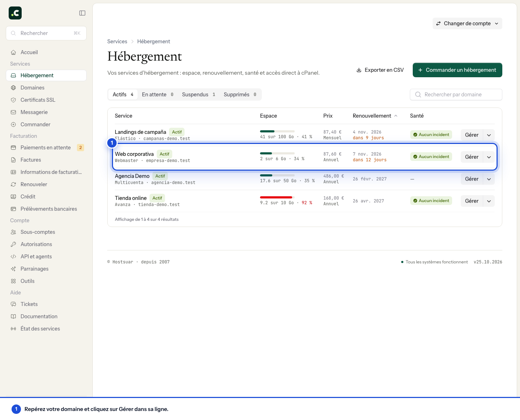Expand the Gérer menu arrow for Agencia Demo
Image resolution: width=520 pixels, height=420 pixels.
[489, 179]
